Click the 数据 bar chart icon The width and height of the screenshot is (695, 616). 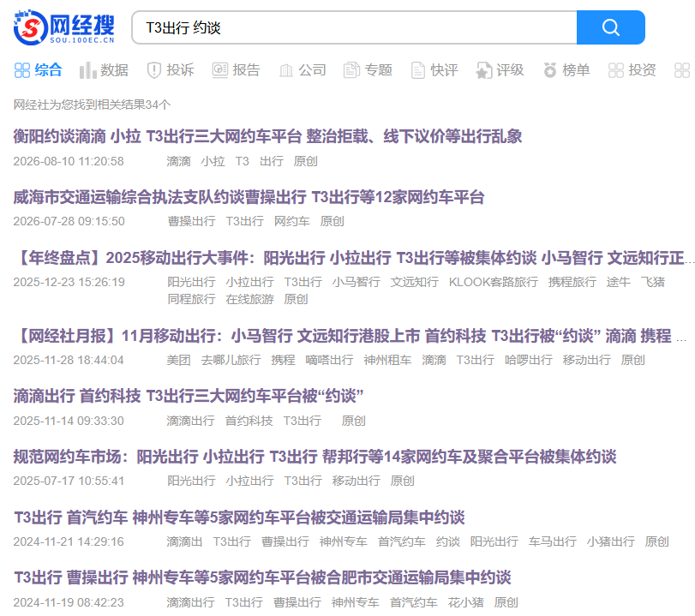click(87, 70)
